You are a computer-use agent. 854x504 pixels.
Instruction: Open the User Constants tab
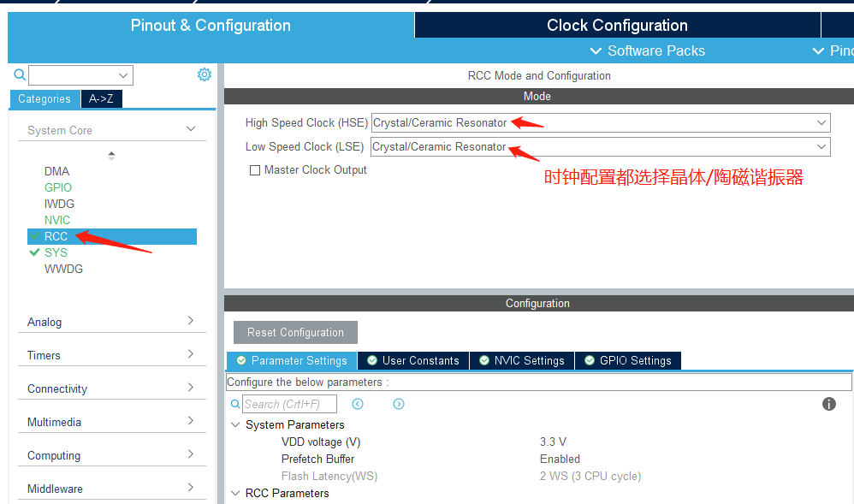click(x=413, y=361)
